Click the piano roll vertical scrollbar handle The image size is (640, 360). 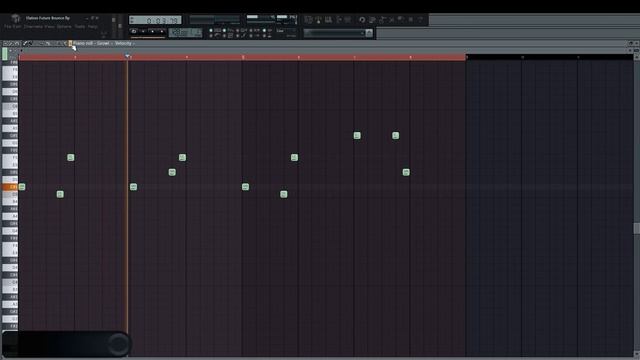(x=636, y=228)
